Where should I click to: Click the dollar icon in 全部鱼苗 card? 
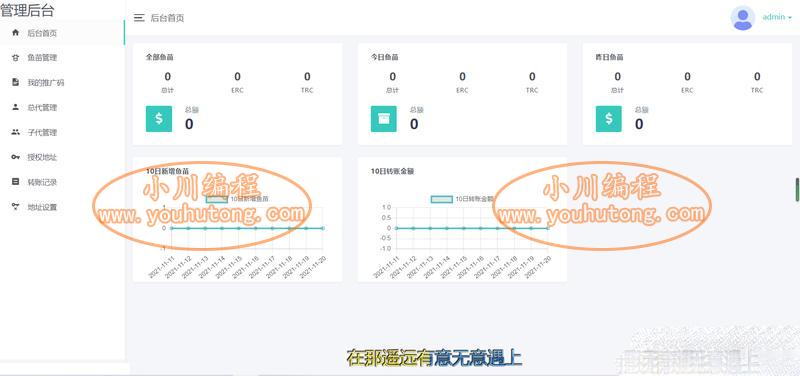pos(159,119)
